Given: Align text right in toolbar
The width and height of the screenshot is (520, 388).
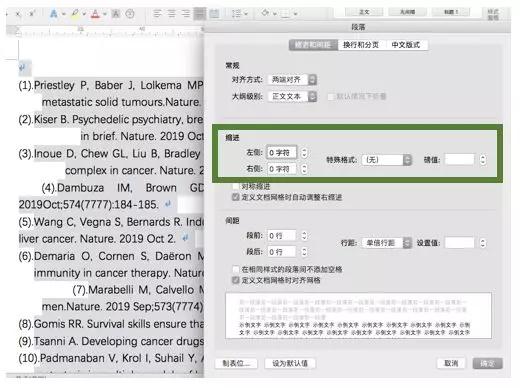Looking at the screenshot, I should click(x=186, y=14).
